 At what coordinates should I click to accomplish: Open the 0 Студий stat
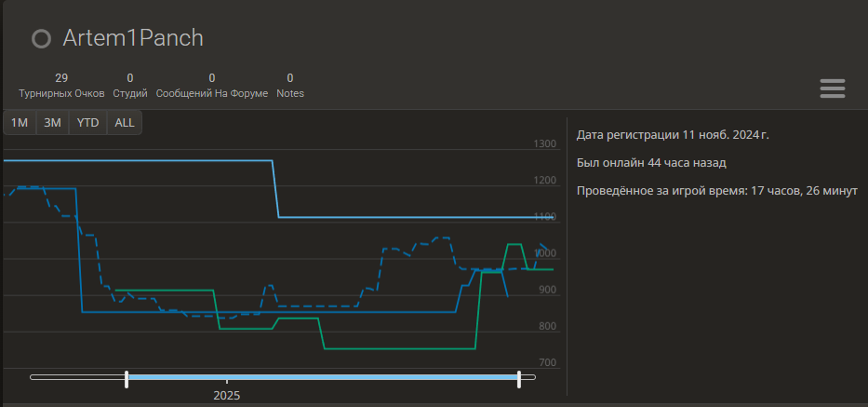coord(130,86)
